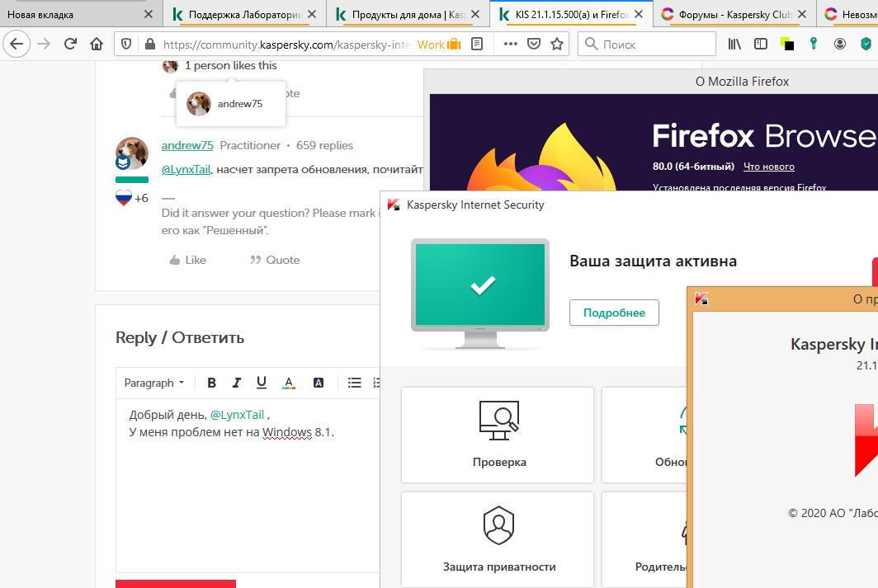Open the Paragraph style dropdown
This screenshot has height=588, width=878.
(x=154, y=383)
